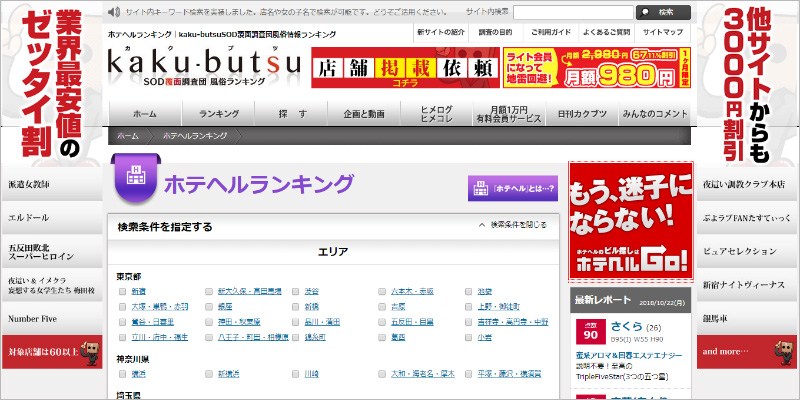Click 他サイトからも3000円割引 side banner
The image size is (800, 400).
click(747, 84)
